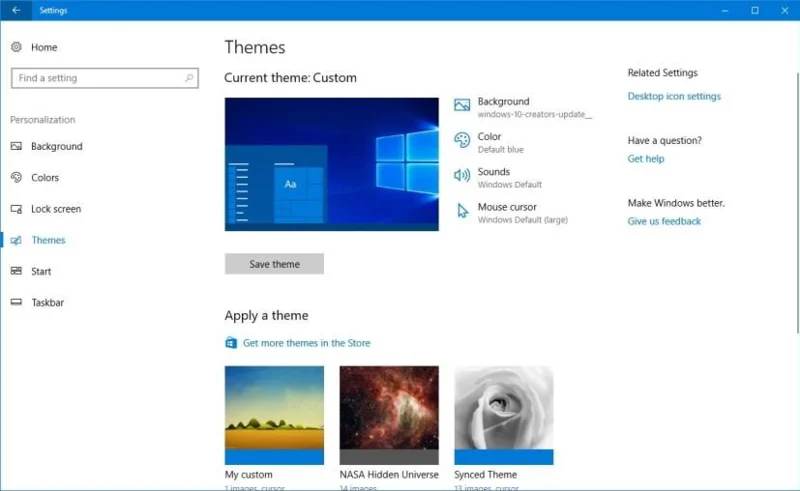The image size is (800, 491).
Task: Click the Background picture icon in sidebar
Action: click(x=16, y=146)
